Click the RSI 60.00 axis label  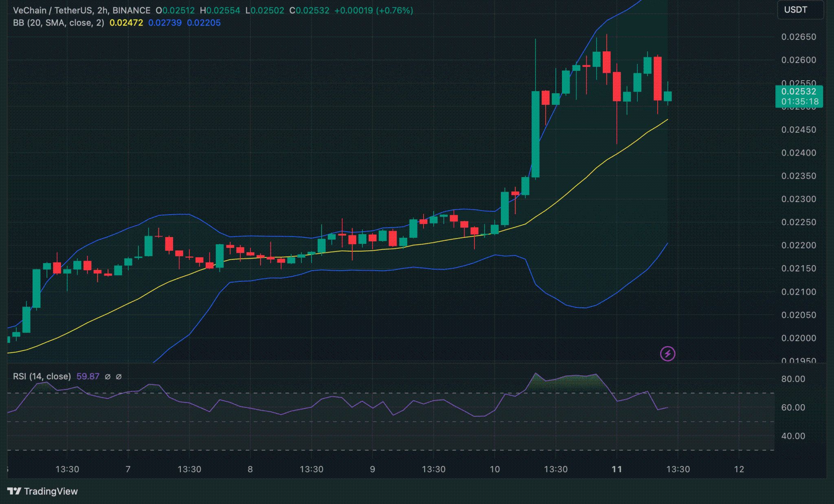click(793, 408)
